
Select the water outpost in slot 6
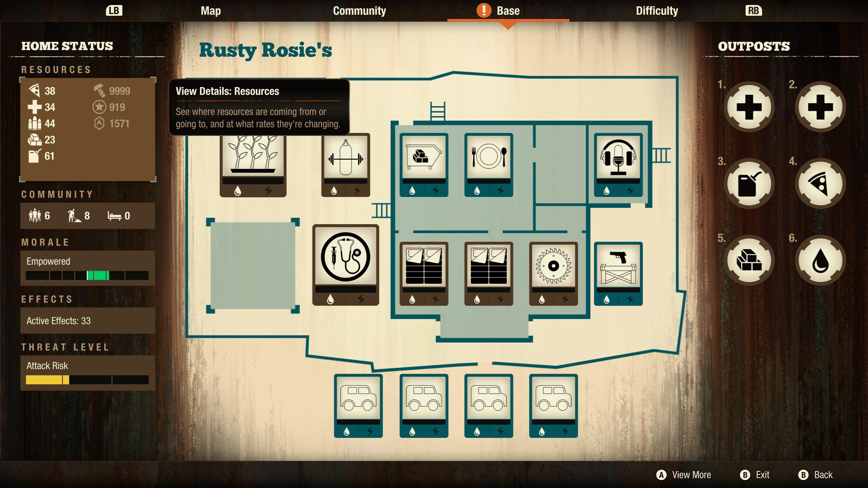[x=820, y=261]
